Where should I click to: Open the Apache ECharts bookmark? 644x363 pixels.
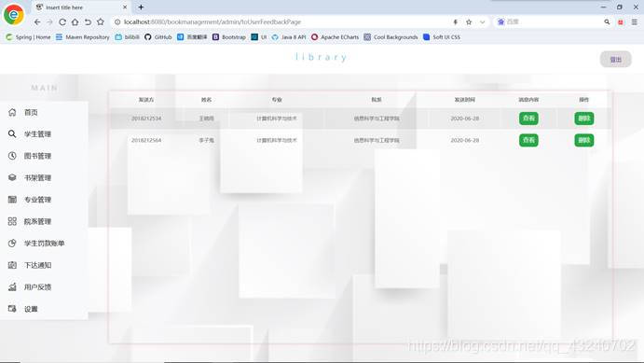(335, 37)
